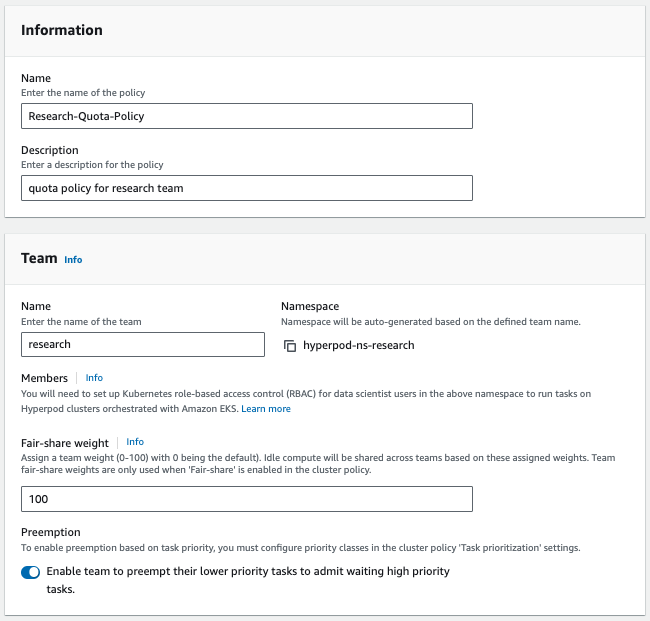Select the hyperpod-ns-research namespace text
650x621 pixels.
[358, 346]
